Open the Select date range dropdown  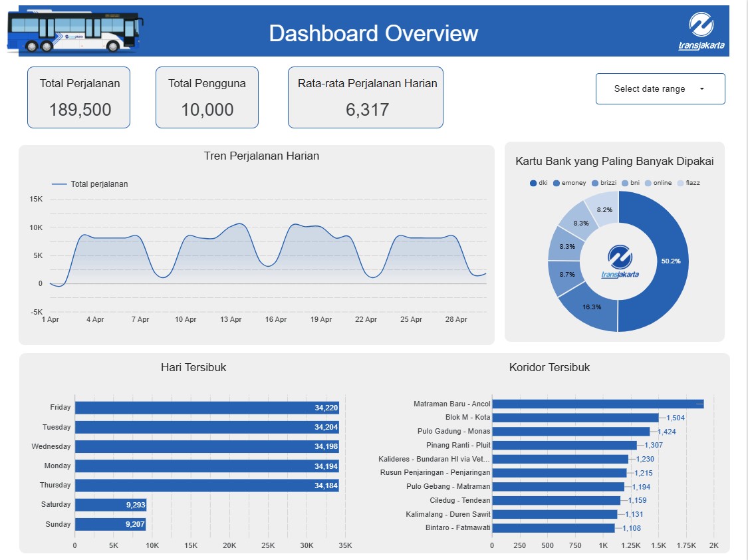(x=660, y=88)
